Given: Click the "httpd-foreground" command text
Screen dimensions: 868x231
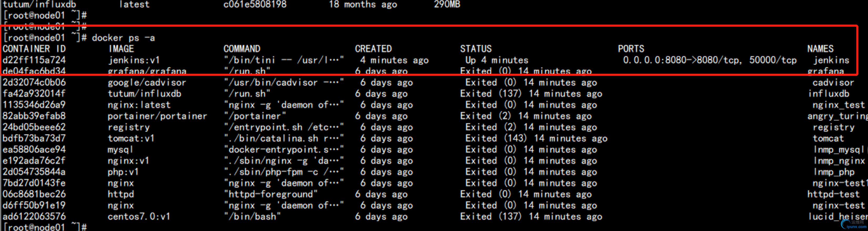Looking at the screenshot, I should tap(271, 194).
